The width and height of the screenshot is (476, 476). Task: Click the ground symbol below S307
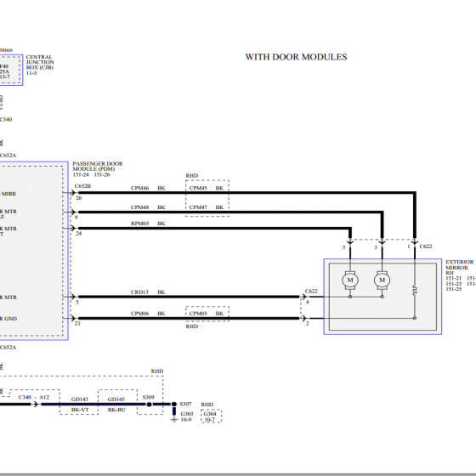174,420
